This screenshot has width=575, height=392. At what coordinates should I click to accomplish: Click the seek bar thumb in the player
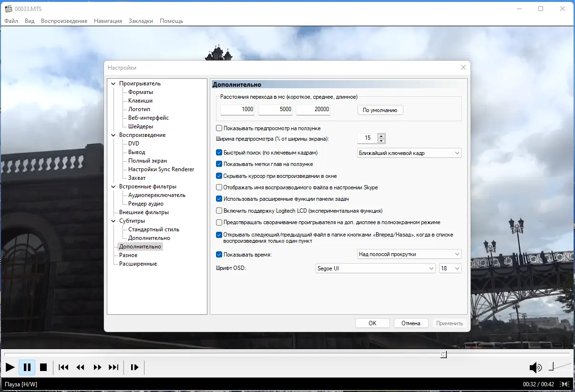443,354
